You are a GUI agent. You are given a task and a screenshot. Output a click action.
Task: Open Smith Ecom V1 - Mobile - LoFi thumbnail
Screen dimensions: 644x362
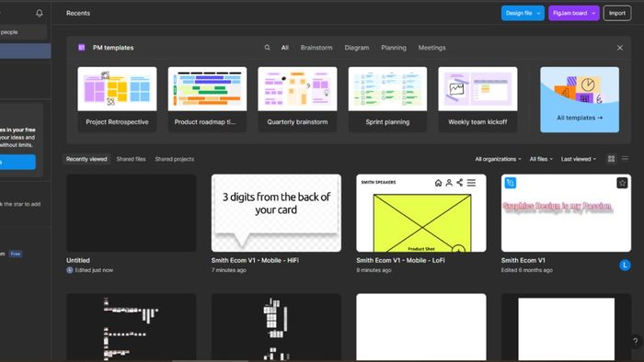tap(421, 213)
